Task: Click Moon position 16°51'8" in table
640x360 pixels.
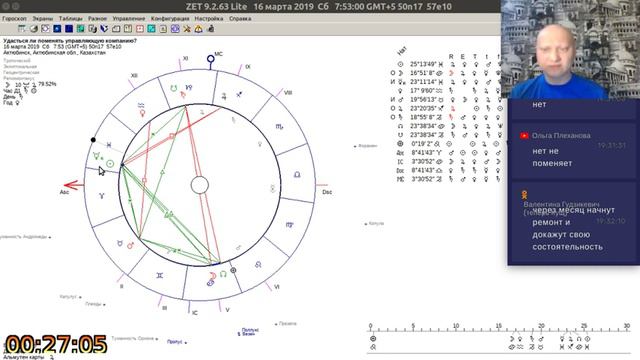Action: 422,73
